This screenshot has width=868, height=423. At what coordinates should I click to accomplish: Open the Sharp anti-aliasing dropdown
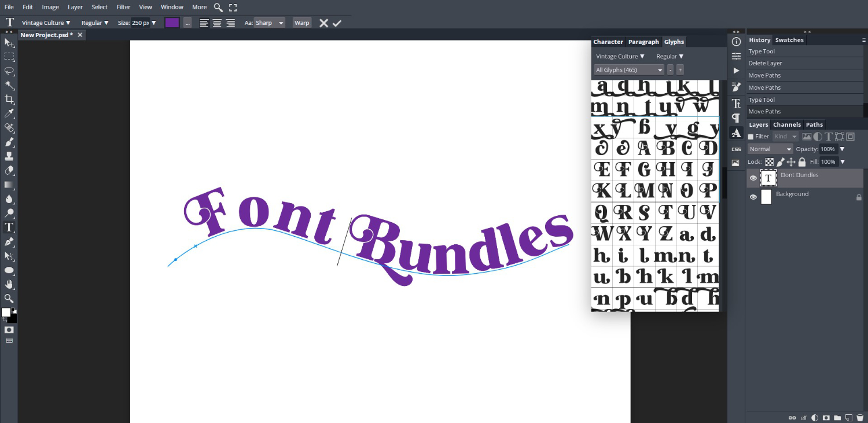click(x=269, y=23)
